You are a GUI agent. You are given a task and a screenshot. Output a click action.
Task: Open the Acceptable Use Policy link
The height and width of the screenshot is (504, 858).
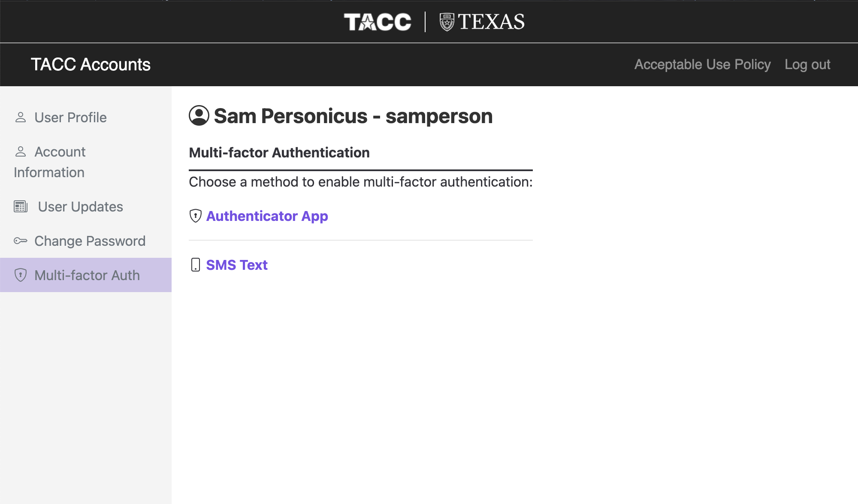[702, 64]
